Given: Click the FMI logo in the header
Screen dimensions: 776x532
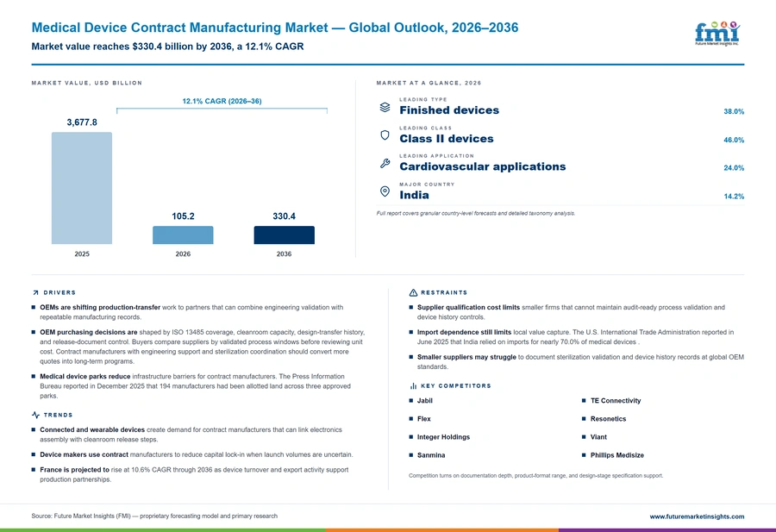Looking at the screenshot, I should point(717,34).
